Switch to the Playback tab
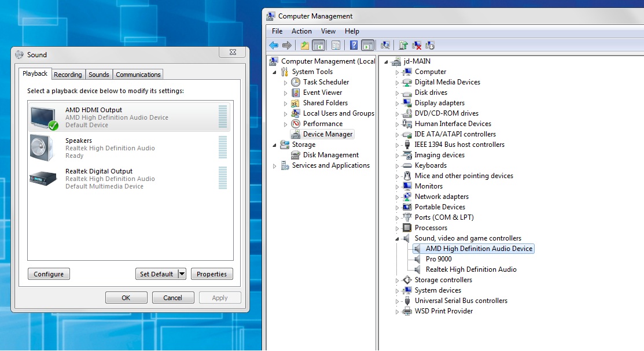Viewport: 644px width, 351px height. point(35,73)
